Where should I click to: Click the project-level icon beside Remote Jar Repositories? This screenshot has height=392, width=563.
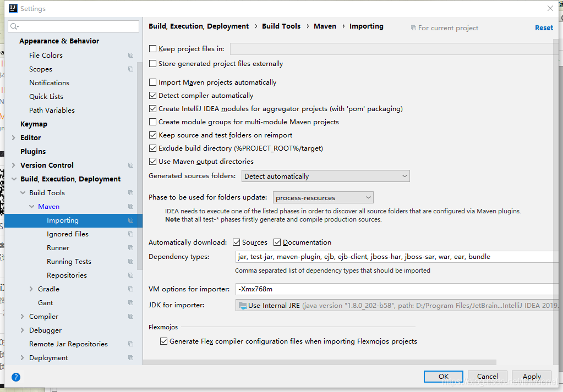(x=130, y=344)
